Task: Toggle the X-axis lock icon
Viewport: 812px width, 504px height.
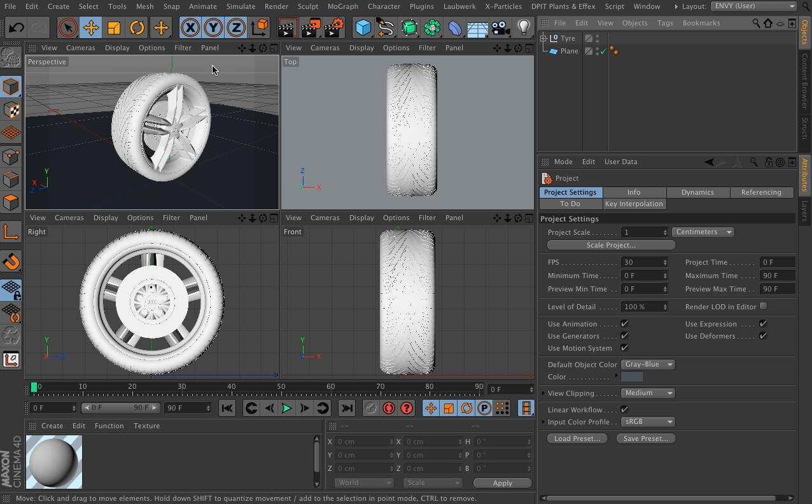Action: click(190, 28)
